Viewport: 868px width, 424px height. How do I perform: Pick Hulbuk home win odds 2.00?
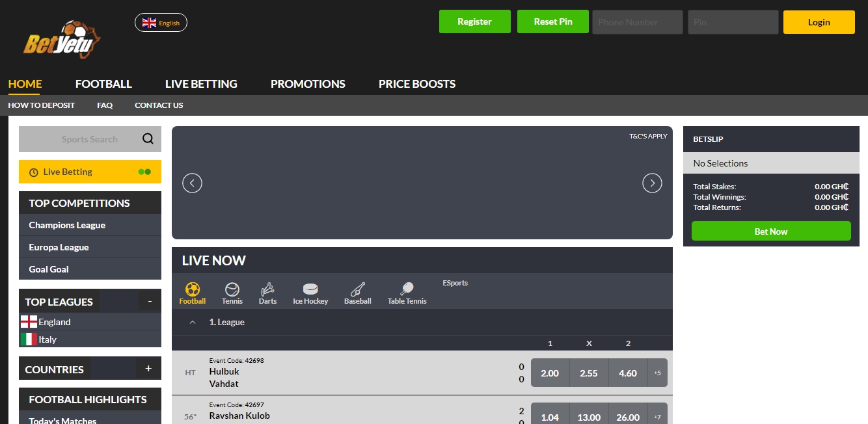[550, 373]
